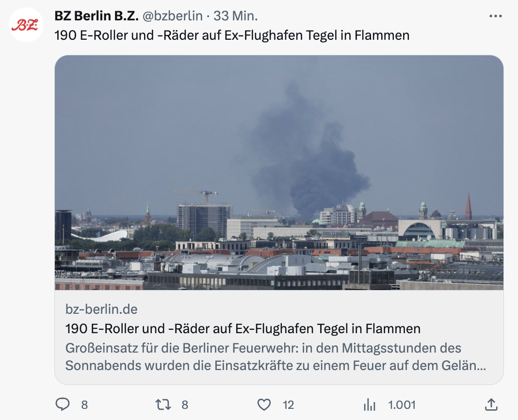Click the reply count 8
518x420 pixels.
[84, 405]
